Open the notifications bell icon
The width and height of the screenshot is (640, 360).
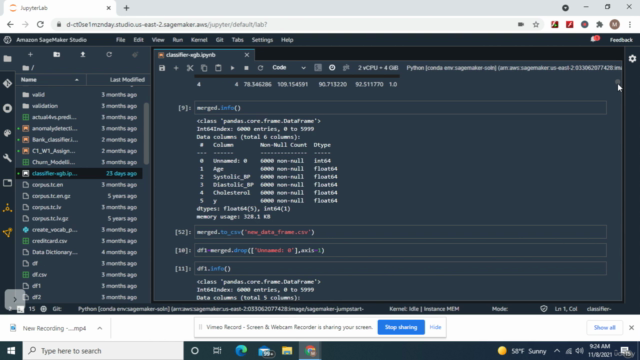pyautogui.click(x=594, y=39)
